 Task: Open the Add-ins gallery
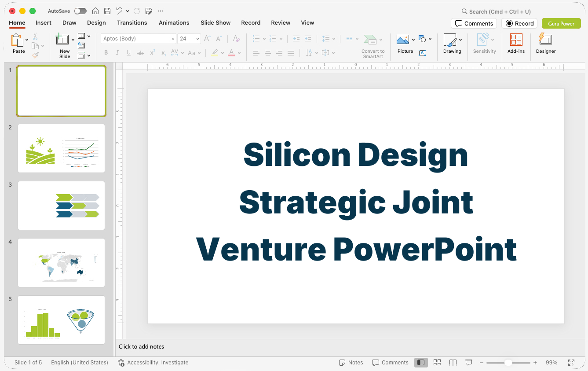[516, 44]
